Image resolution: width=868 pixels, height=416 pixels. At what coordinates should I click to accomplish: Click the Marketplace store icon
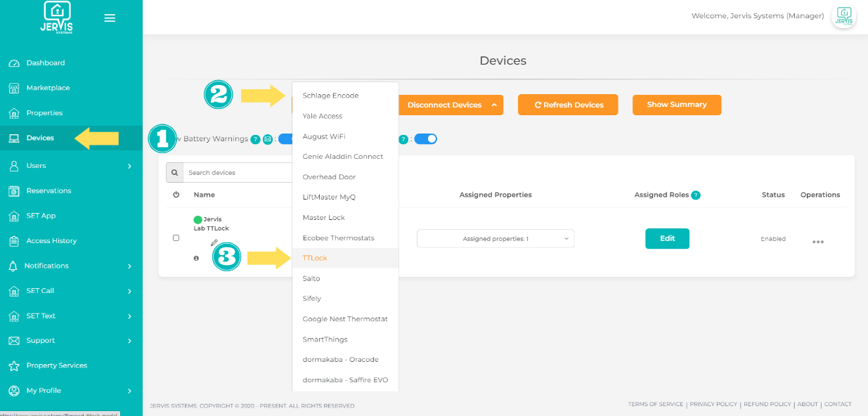(x=14, y=88)
